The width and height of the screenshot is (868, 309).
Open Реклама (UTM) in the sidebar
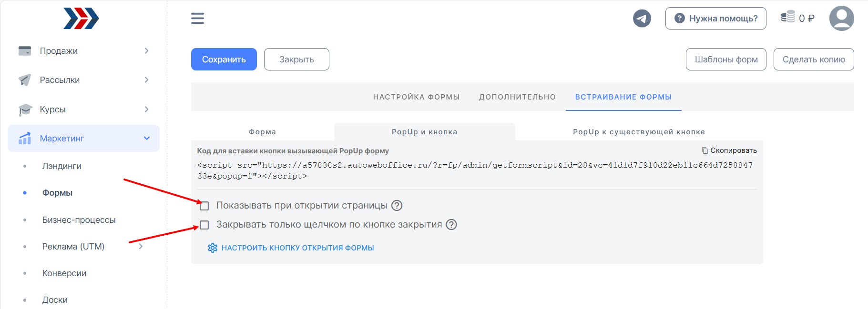[x=73, y=247]
